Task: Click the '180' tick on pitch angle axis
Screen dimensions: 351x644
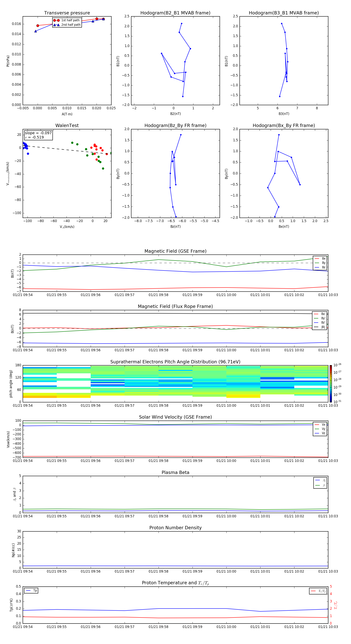Action: point(18,365)
